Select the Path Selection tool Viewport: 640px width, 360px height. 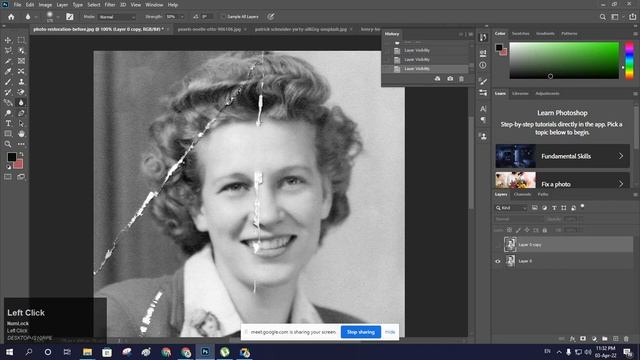coord(21,123)
